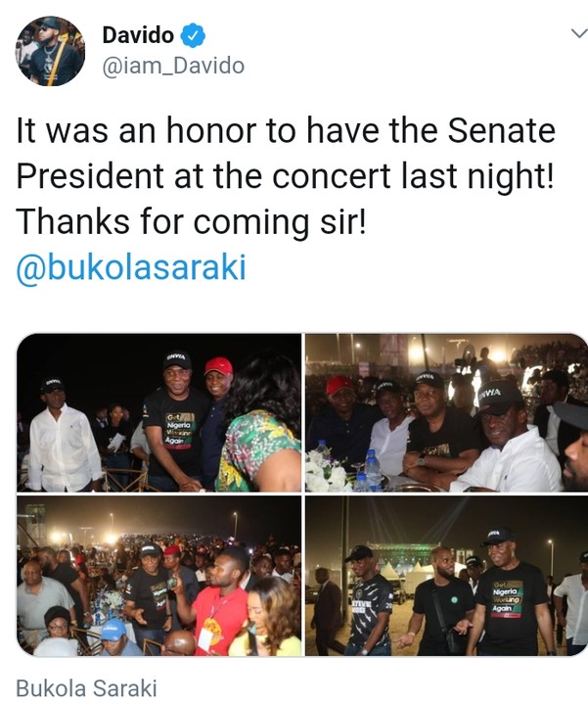The image size is (588, 705).
Task: Open the top-left concert photo
Action: (x=158, y=411)
